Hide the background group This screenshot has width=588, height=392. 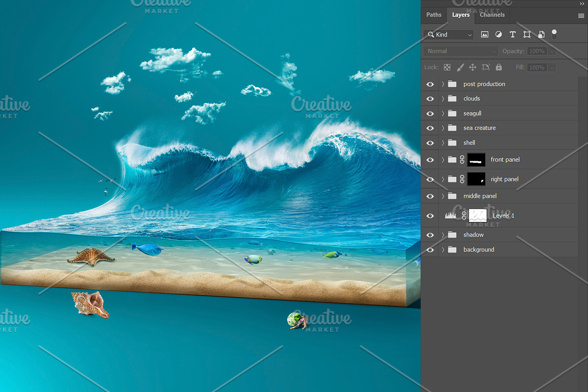pyautogui.click(x=430, y=250)
